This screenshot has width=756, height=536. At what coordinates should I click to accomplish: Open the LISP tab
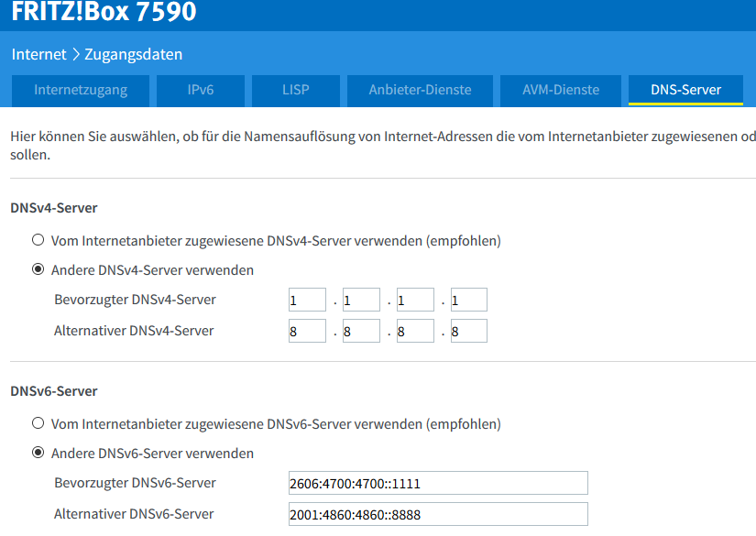296,90
